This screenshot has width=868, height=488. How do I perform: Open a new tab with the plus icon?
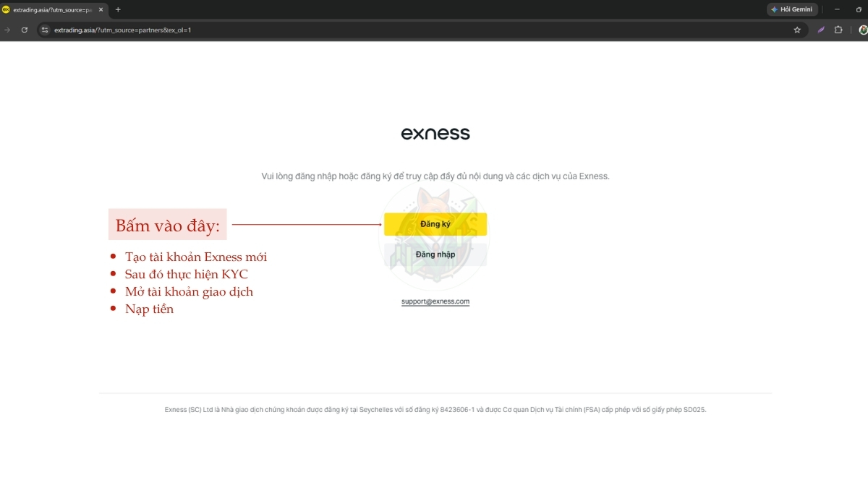(118, 9)
